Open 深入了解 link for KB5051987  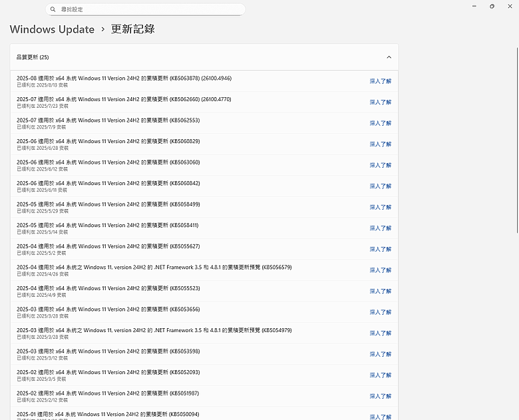pos(381,396)
